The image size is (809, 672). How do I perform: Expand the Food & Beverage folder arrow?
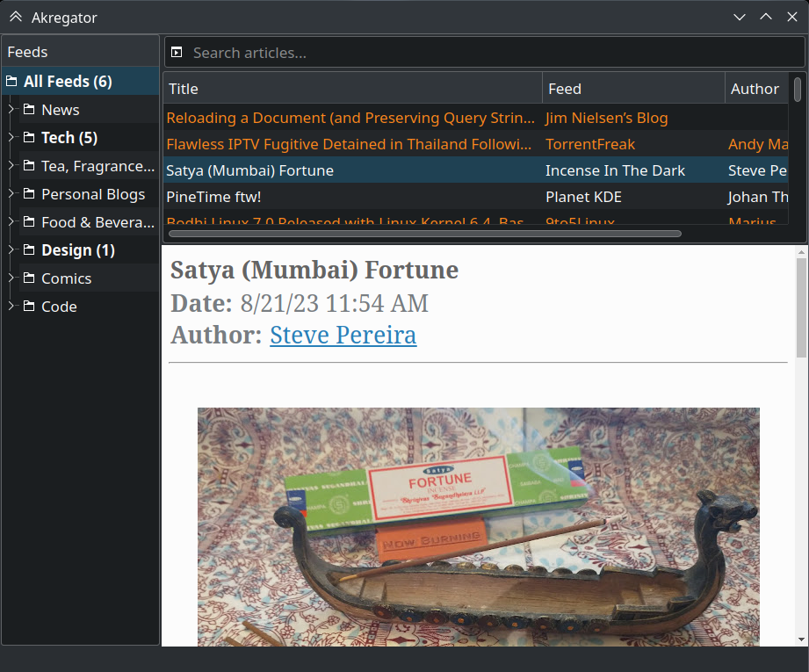11,222
